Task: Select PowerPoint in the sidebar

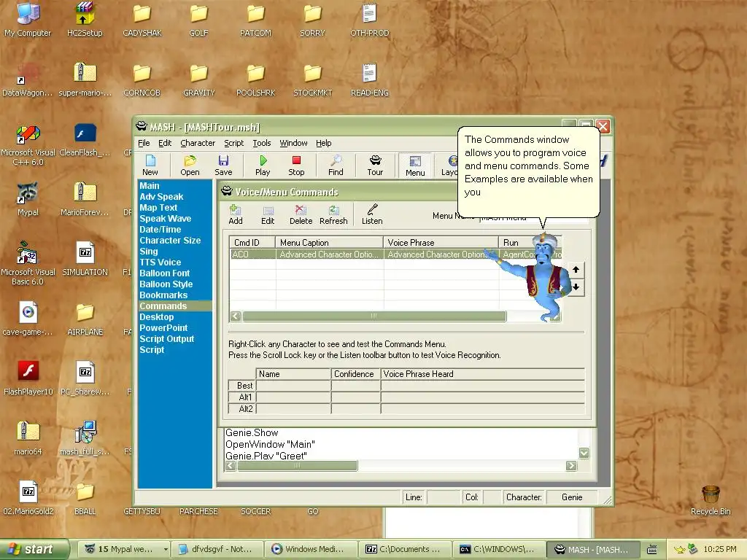Action: pyautogui.click(x=163, y=328)
